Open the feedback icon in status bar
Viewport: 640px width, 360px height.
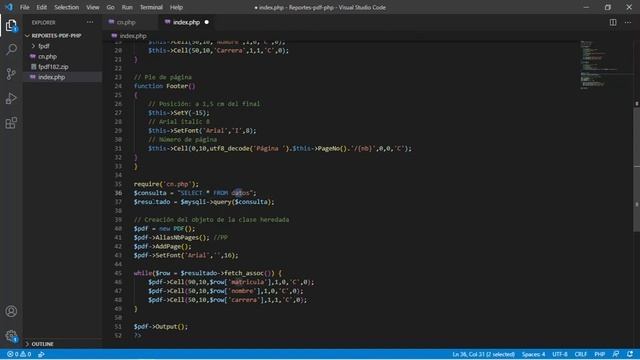[616, 354]
